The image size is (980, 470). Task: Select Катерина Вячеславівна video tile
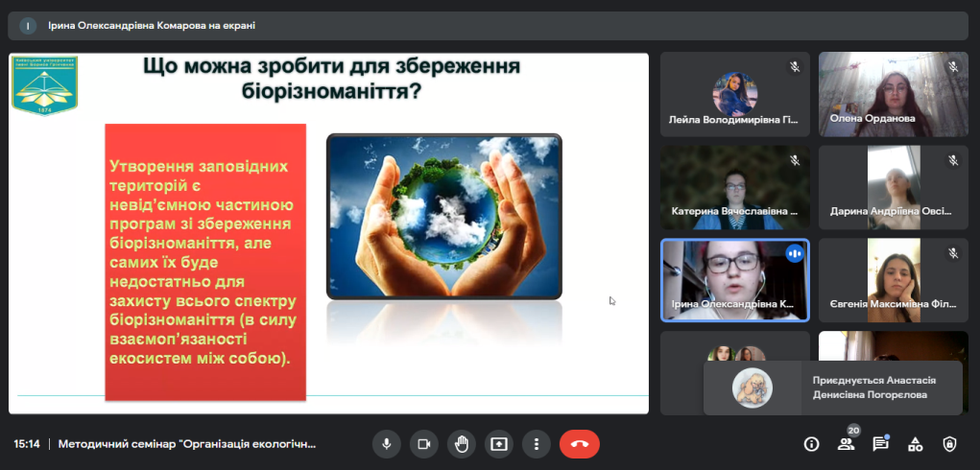coord(735,187)
